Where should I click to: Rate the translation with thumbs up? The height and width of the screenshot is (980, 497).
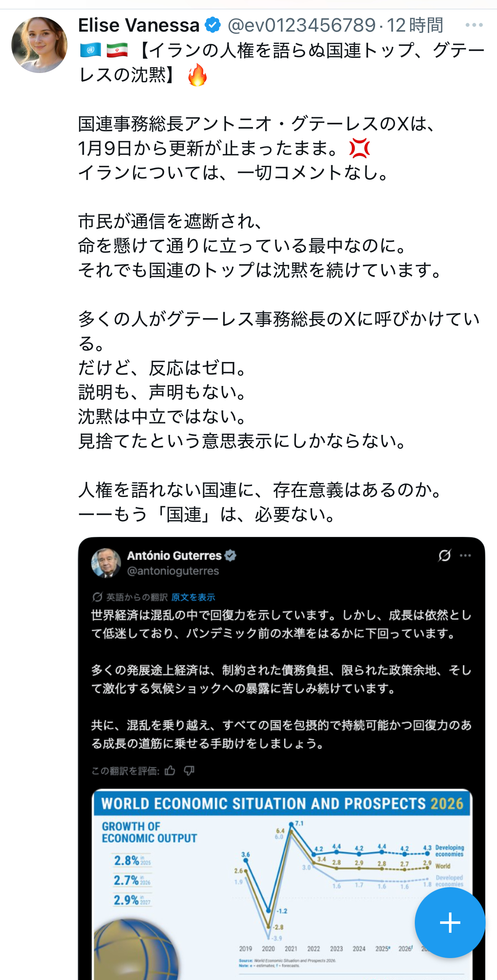point(170,771)
